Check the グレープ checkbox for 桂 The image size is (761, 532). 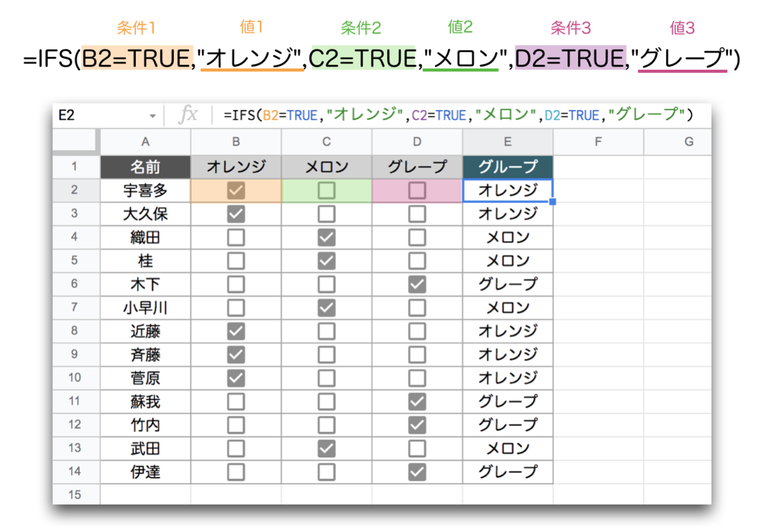coord(417,261)
